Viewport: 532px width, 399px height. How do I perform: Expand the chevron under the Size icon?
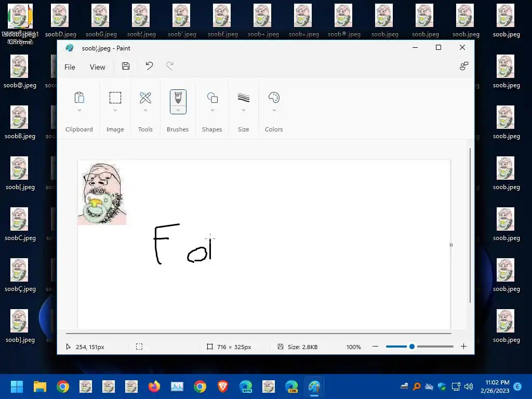(244, 110)
